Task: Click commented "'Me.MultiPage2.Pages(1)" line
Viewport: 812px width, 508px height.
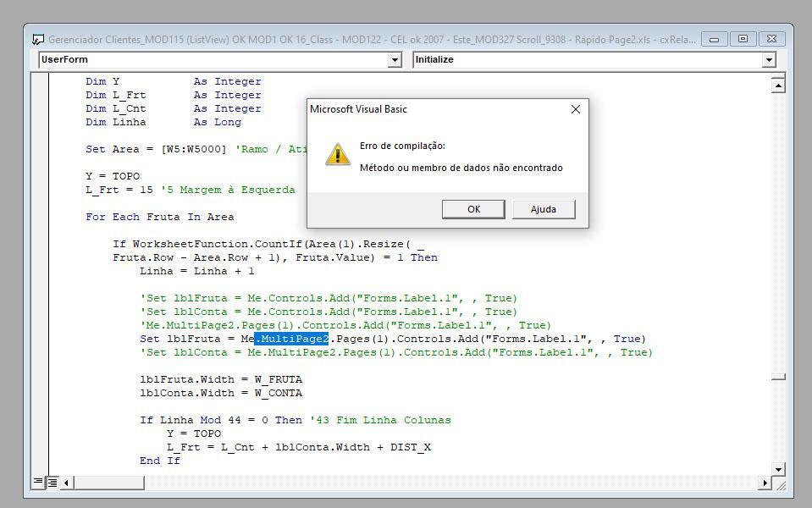Action: [345, 325]
